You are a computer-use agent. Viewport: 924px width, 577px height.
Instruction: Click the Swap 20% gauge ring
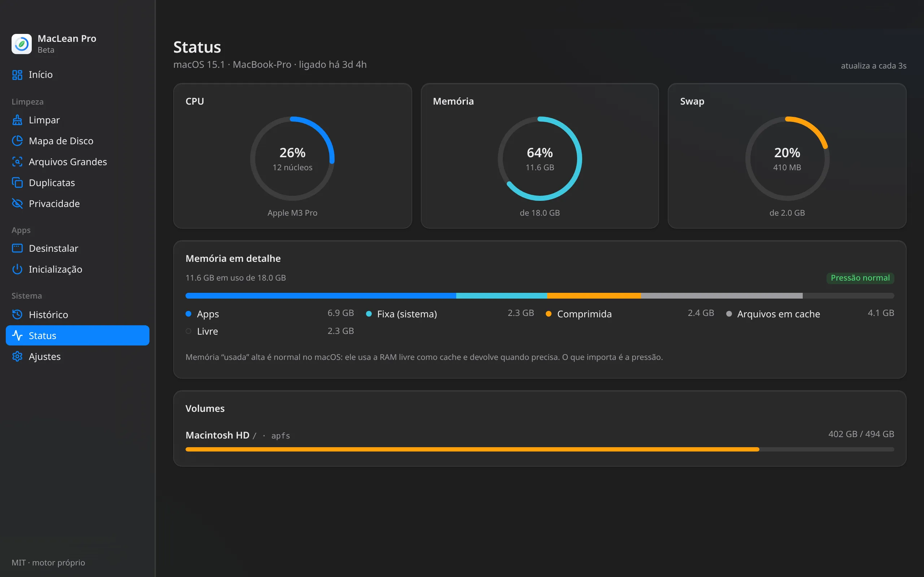point(787,159)
